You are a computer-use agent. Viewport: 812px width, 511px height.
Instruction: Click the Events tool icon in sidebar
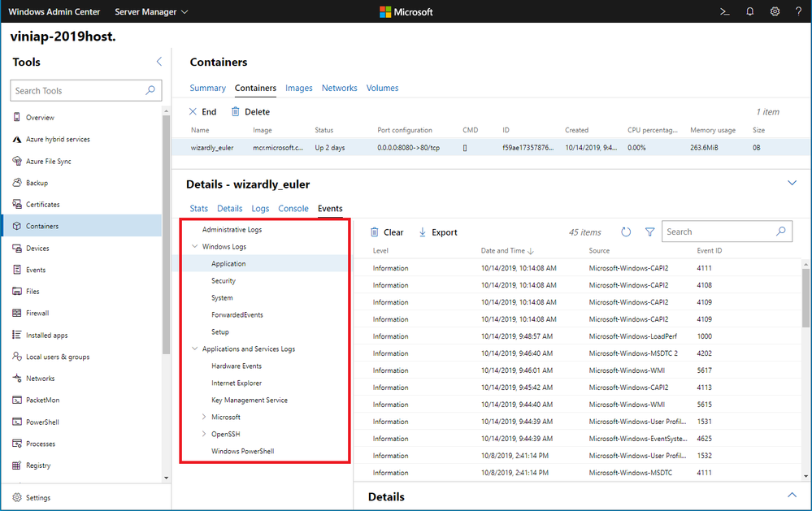[x=16, y=270]
